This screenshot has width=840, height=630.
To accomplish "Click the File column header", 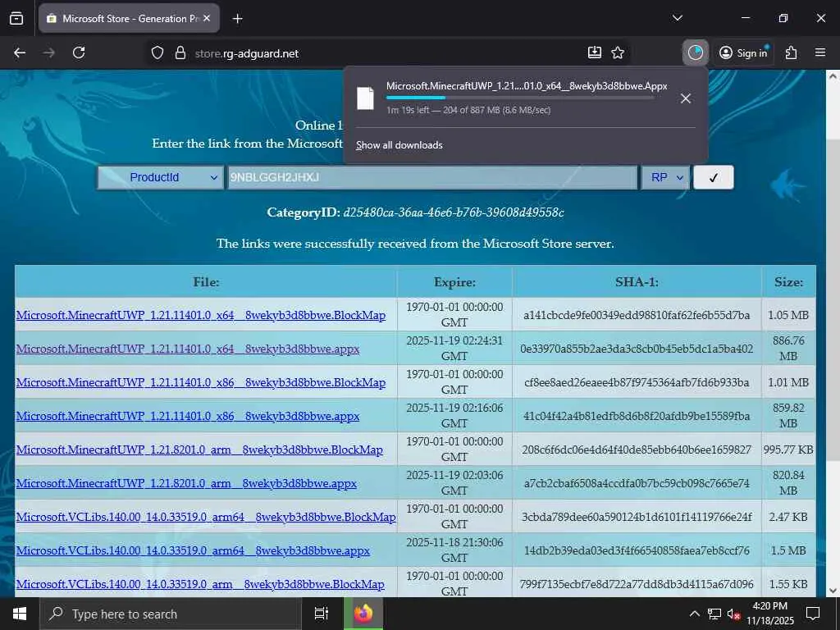I will 206,282.
